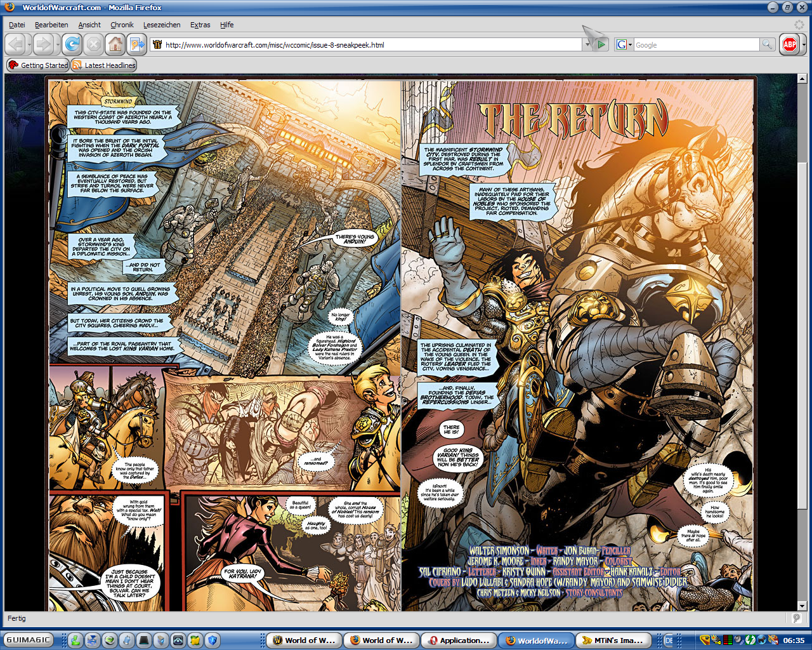The width and height of the screenshot is (812, 650).
Task: Click the first system tray icon
Action: (705, 640)
